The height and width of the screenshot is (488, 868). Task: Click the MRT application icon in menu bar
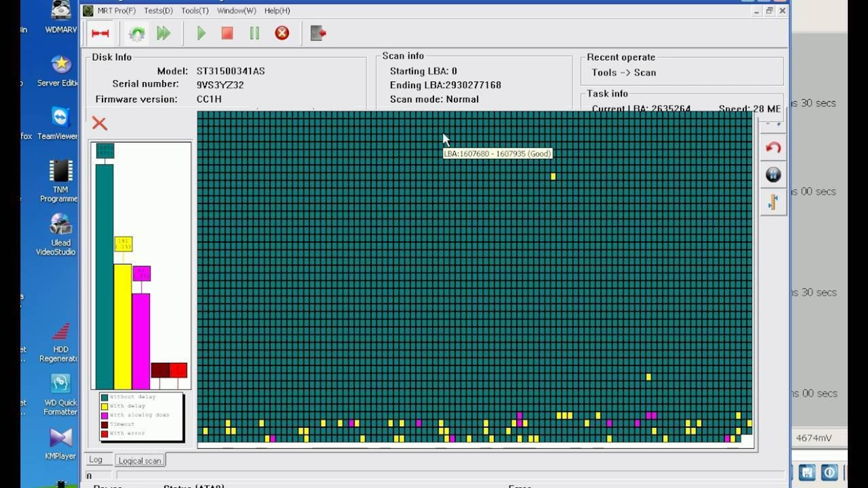pos(88,11)
